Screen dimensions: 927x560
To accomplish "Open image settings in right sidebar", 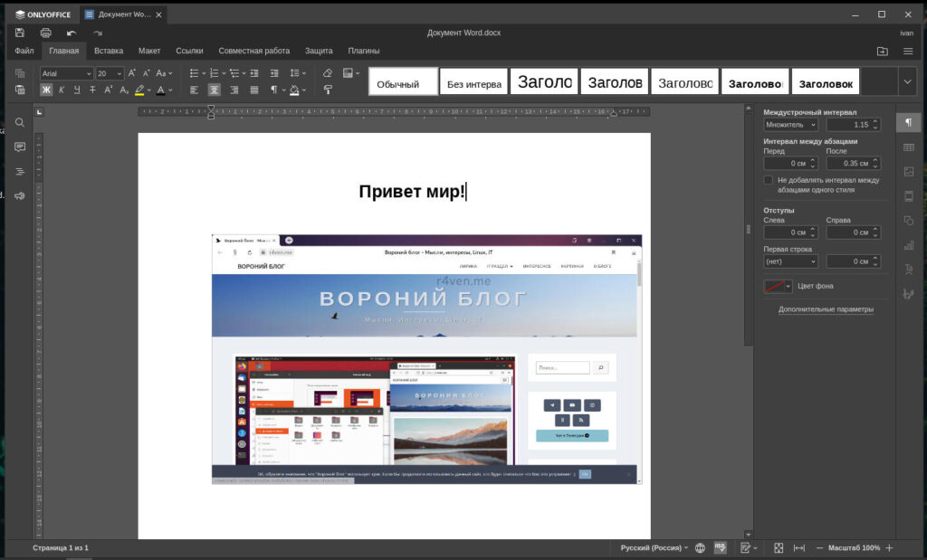I will point(908,171).
